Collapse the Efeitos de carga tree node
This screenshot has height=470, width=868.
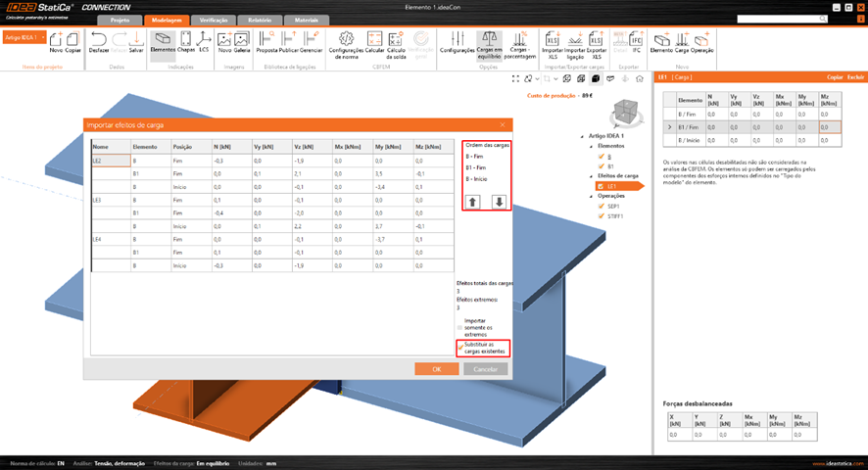(592, 175)
